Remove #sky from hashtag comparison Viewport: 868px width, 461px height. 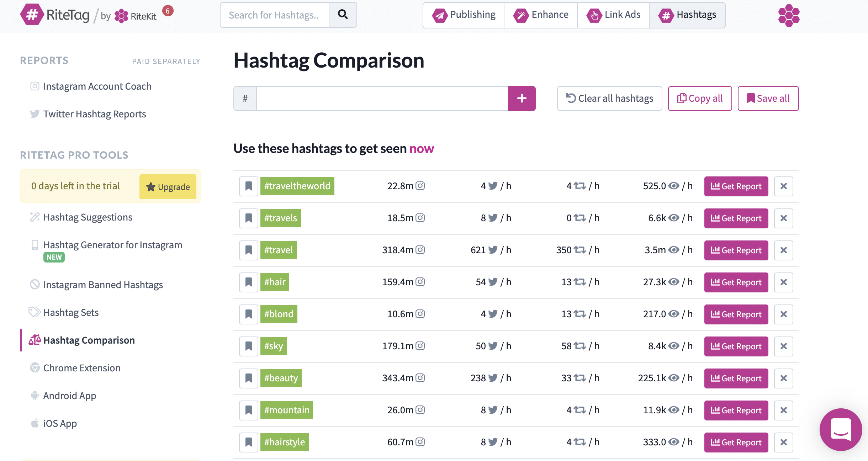(x=783, y=346)
